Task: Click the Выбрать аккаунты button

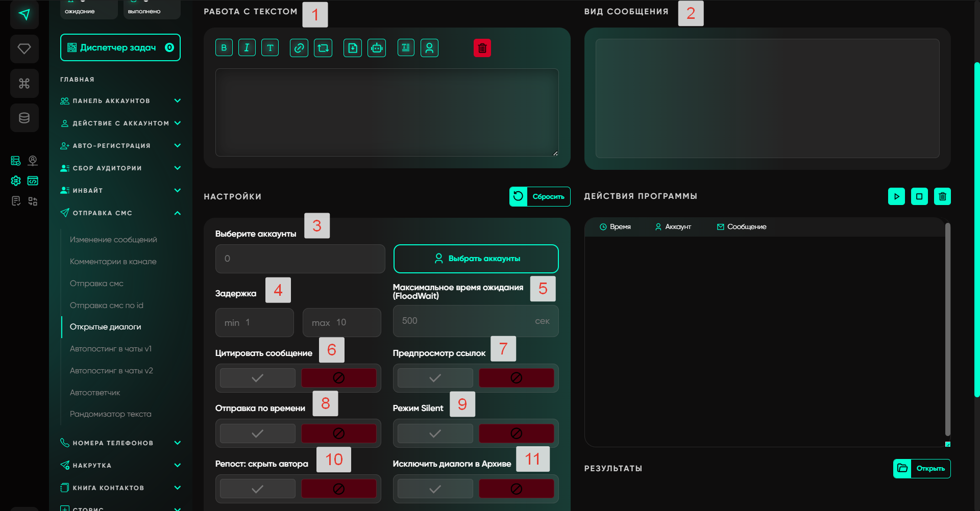Action: pyautogui.click(x=476, y=259)
